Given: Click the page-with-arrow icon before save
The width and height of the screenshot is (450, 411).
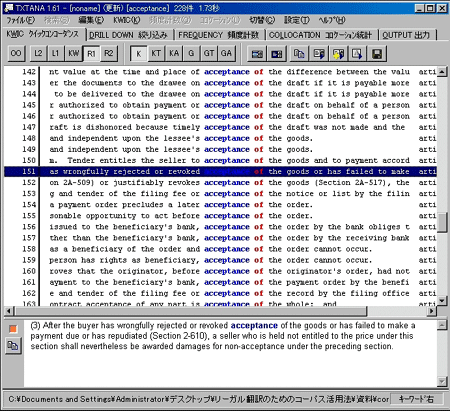Looking at the screenshot, I should [357, 54].
